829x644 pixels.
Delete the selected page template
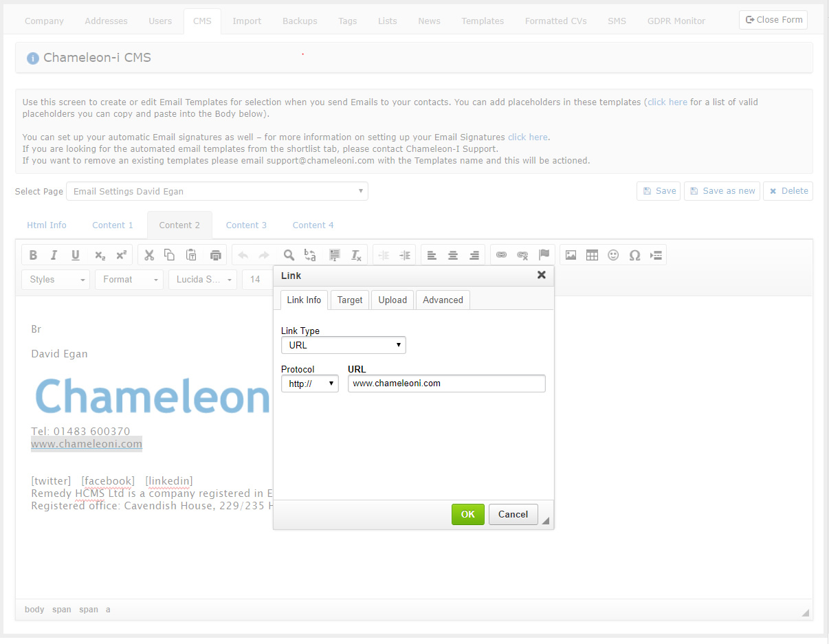788,191
